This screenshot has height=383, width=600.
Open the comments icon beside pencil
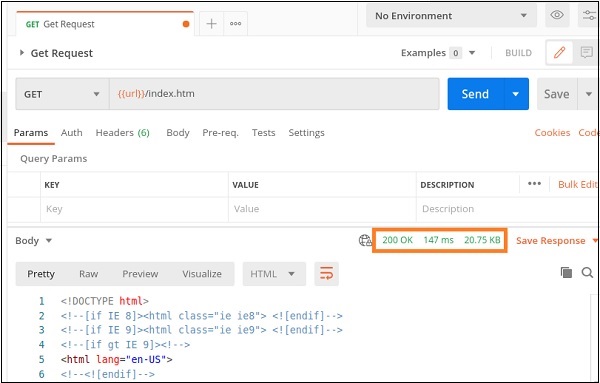[x=586, y=52]
